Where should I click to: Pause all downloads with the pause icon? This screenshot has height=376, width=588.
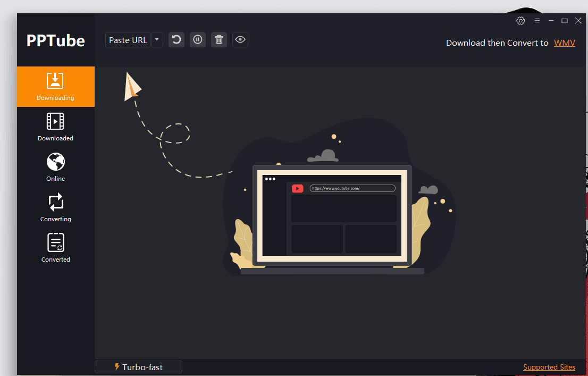click(x=198, y=40)
